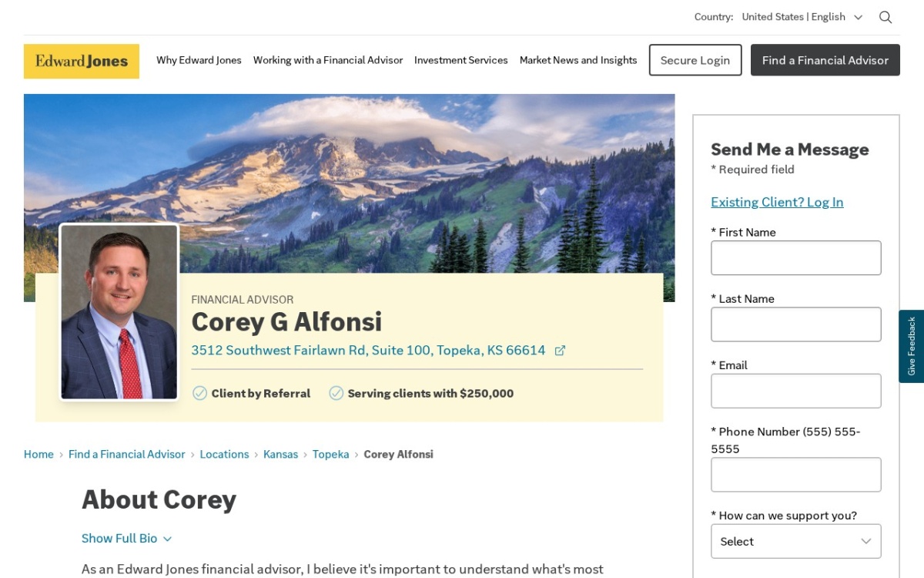Open Market News and Insights menu
The width and height of the screenshot is (924, 578).
pyautogui.click(x=578, y=60)
